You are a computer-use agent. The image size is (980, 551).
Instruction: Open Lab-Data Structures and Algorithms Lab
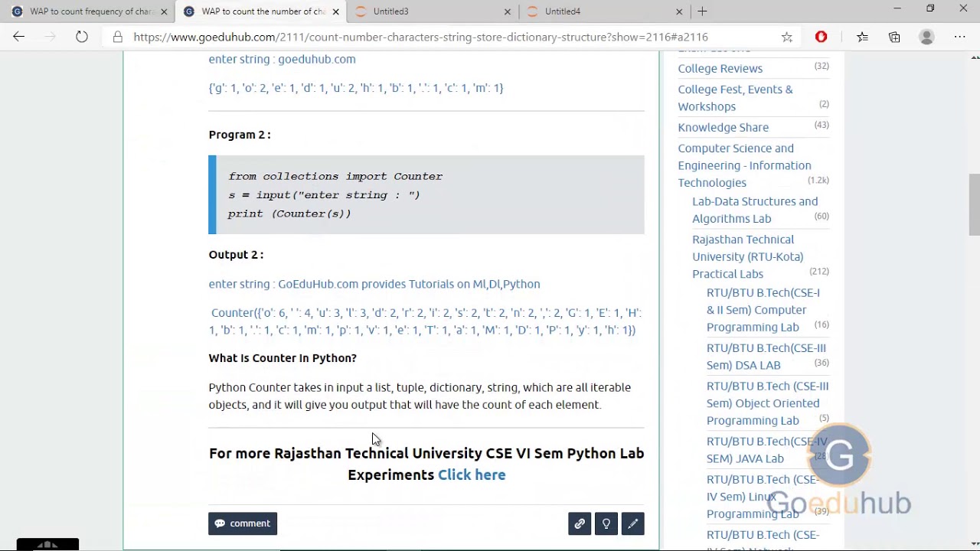coord(755,210)
